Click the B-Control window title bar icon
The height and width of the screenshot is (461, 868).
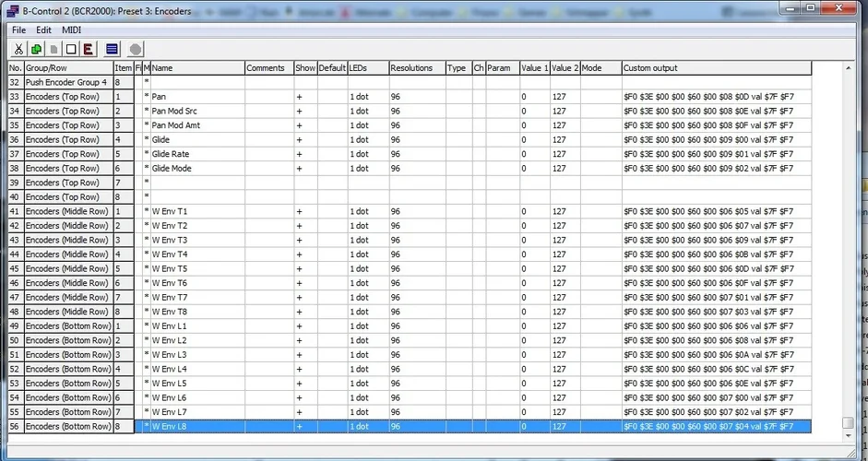pyautogui.click(x=14, y=9)
